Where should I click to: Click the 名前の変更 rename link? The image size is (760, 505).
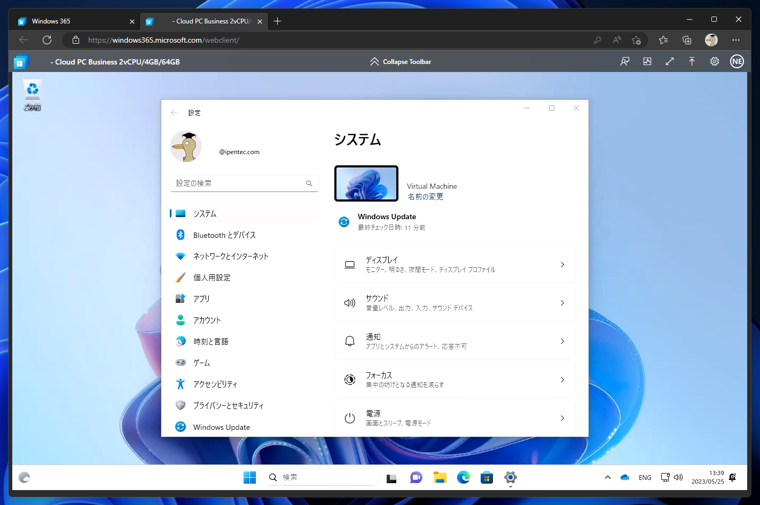click(425, 197)
